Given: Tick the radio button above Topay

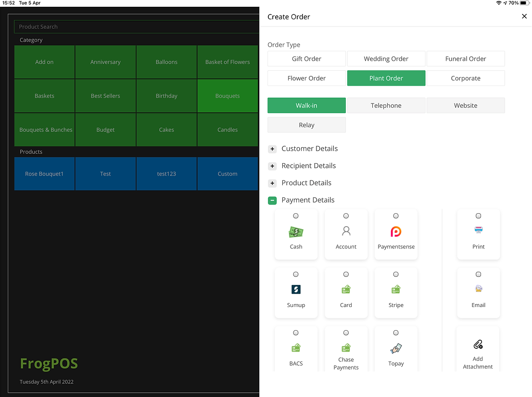Looking at the screenshot, I should point(396,333).
